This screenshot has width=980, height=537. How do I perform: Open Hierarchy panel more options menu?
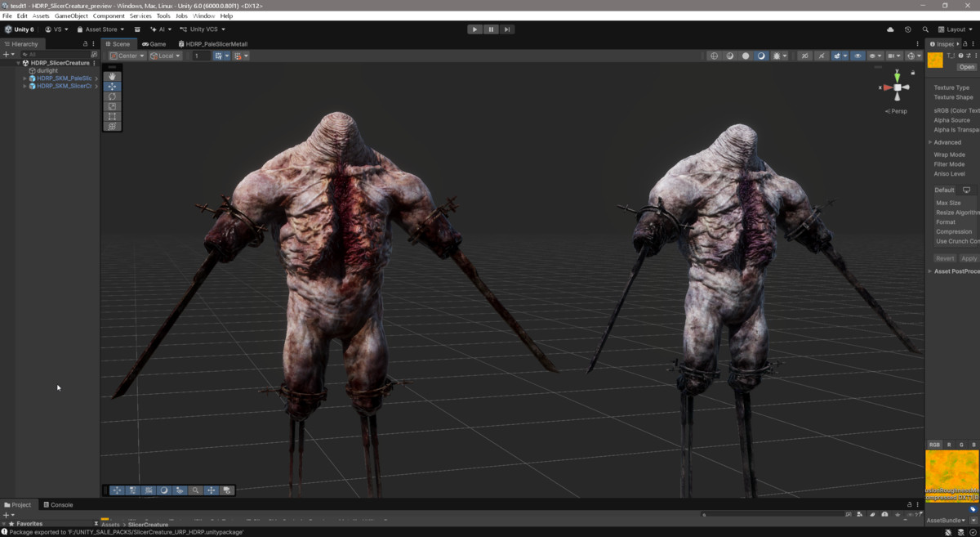click(x=96, y=44)
